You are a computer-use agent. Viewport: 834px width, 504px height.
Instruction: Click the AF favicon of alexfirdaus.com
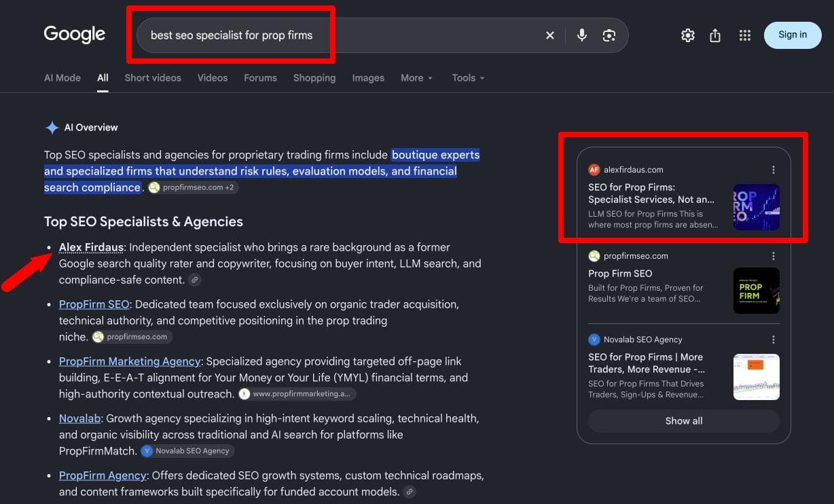click(594, 170)
